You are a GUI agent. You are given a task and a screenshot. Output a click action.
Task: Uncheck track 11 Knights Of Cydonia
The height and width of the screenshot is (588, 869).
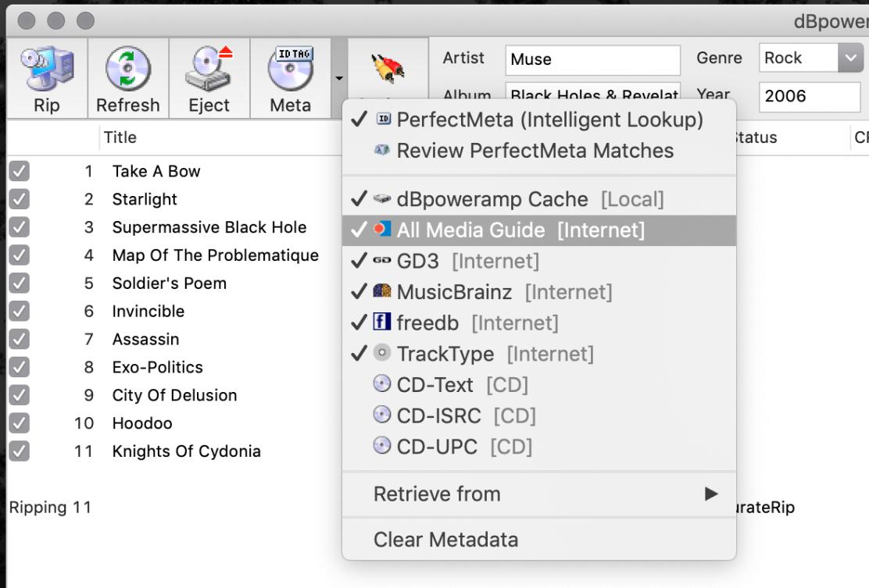click(x=19, y=451)
